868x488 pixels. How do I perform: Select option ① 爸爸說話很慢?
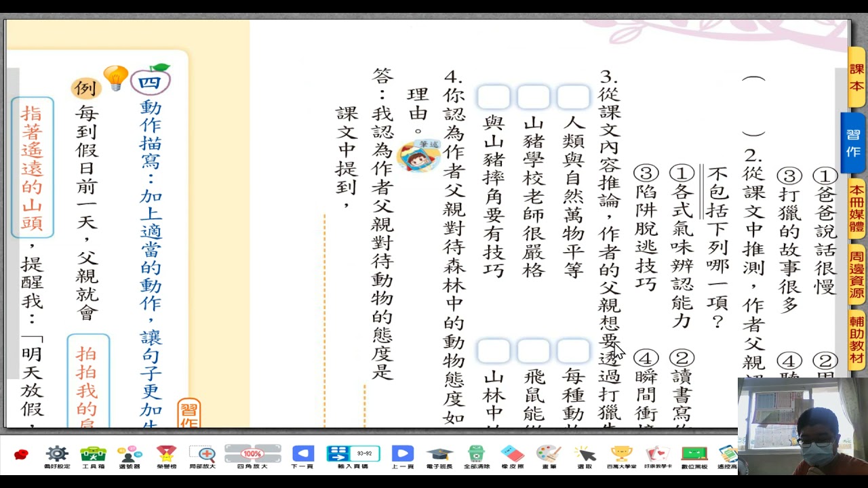pyautogui.click(x=825, y=231)
